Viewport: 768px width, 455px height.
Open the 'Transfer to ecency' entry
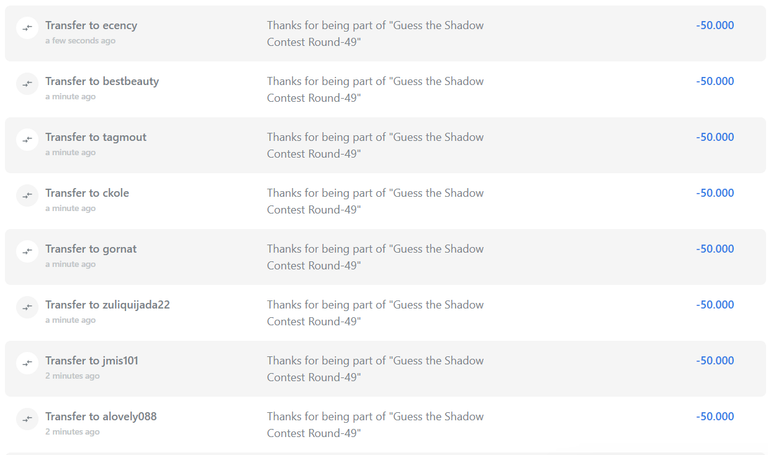(91, 25)
